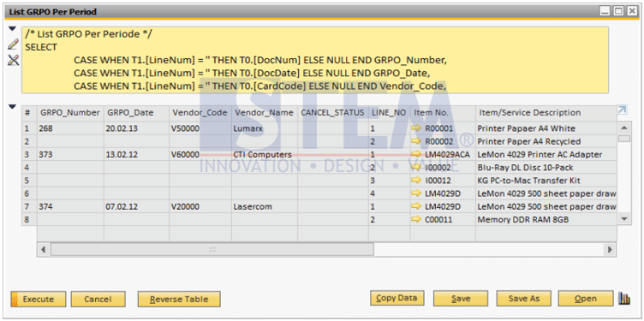Minimize the List GRPO Per Period window

605,11
